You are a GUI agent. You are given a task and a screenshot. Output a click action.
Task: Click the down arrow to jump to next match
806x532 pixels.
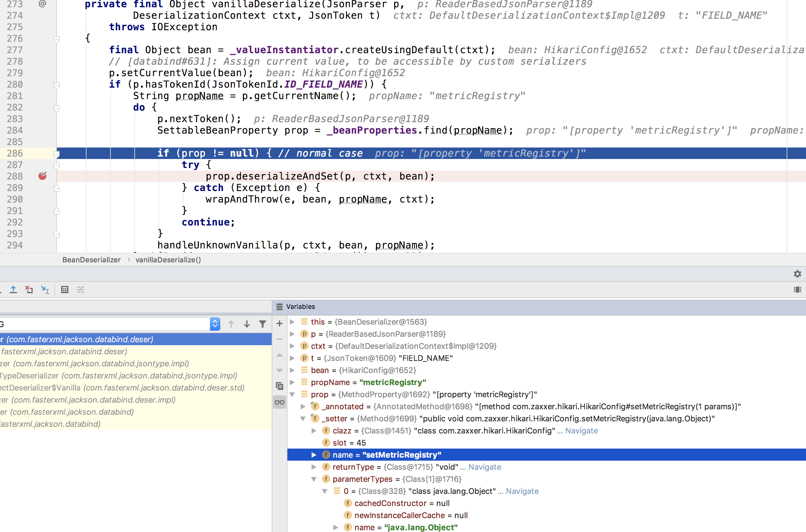[247, 324]
